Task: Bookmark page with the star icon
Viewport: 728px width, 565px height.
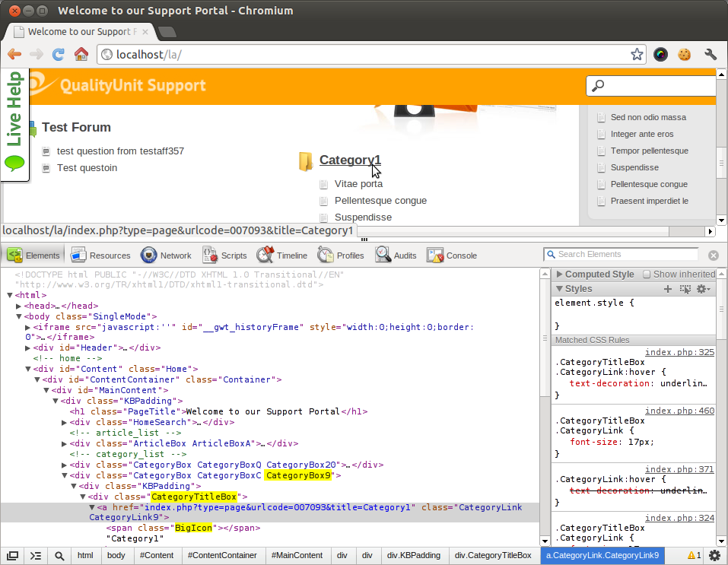Action: click(x=637, y=55)
